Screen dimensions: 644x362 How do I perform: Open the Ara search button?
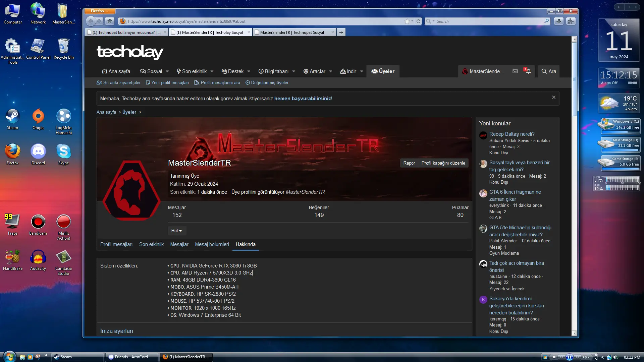tap(549, 71)
